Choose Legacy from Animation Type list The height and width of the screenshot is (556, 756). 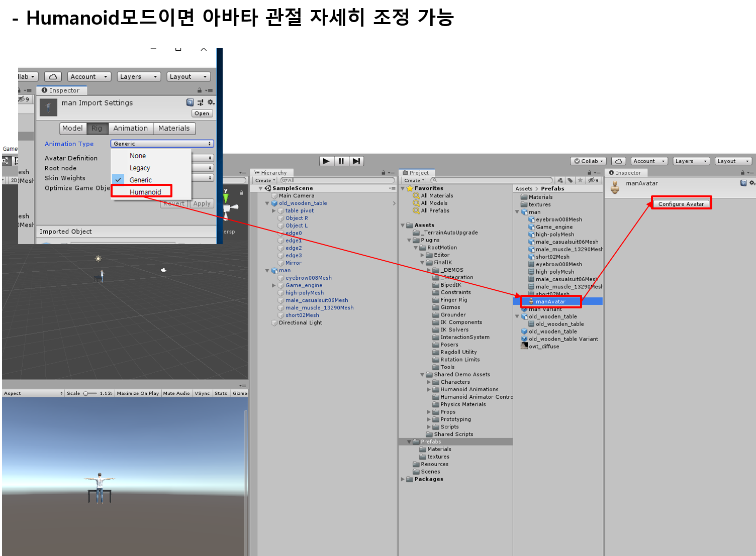(151, 168)
